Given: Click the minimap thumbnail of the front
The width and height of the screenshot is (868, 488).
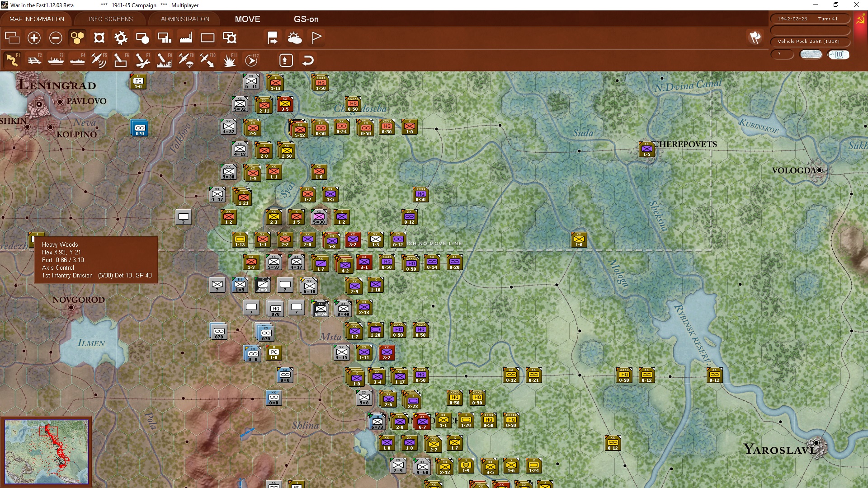Looking at the screenshot, I should [x=47, y=451].
